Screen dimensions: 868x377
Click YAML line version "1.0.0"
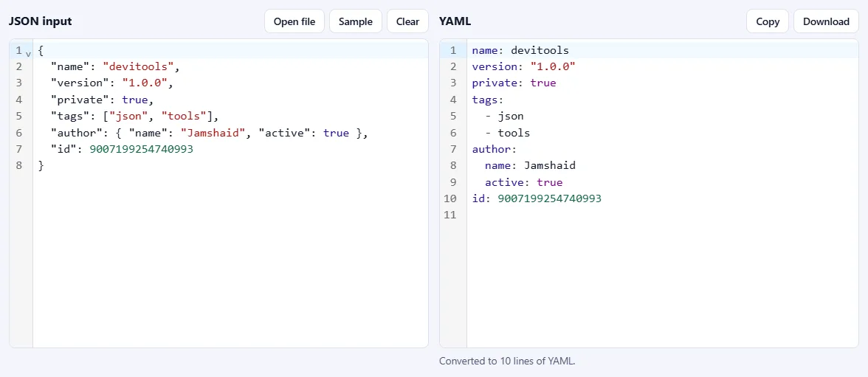(524, 67)
